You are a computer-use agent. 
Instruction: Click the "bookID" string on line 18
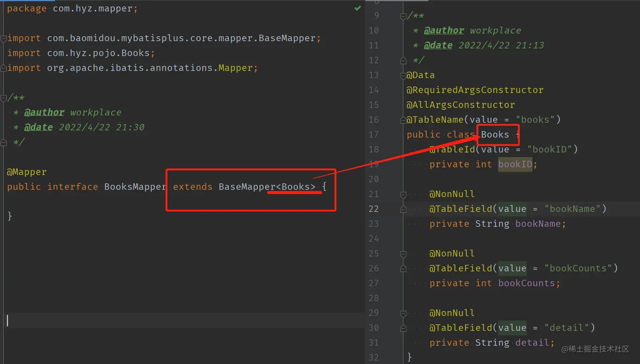click(549, 149)
